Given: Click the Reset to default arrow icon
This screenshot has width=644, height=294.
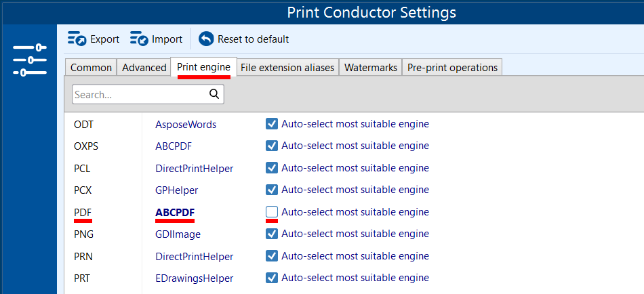Looking at the screenshot, I should point(206,39).
